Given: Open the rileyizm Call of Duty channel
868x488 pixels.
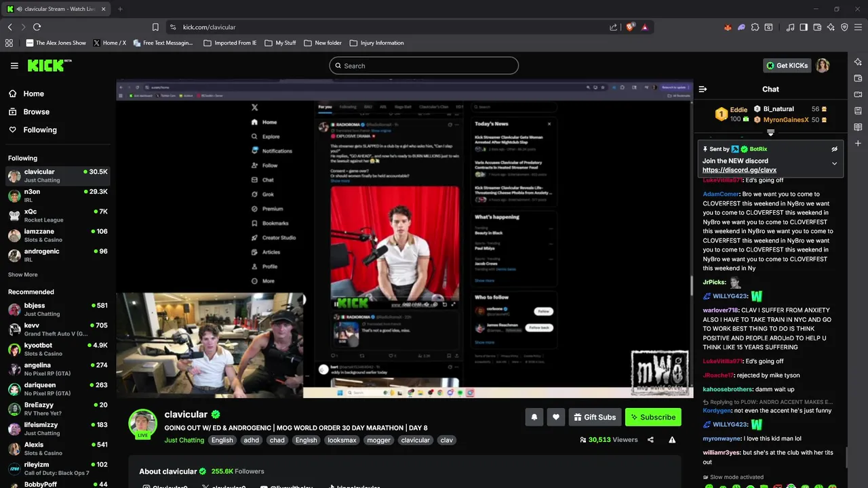Looking at the screenshot, I should pyautogui.click(x=58, y=468).
